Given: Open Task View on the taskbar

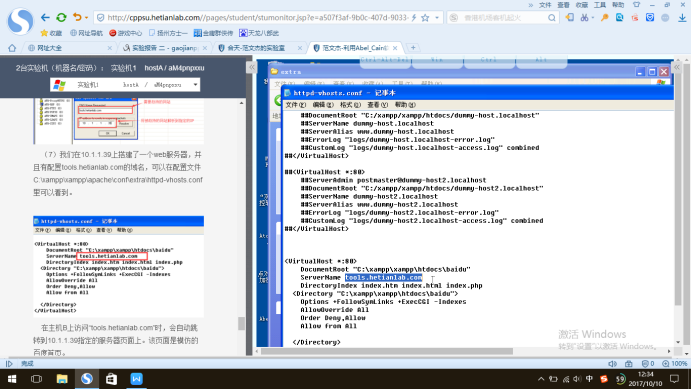Looking at the screenshot, I should pos(37,379).
